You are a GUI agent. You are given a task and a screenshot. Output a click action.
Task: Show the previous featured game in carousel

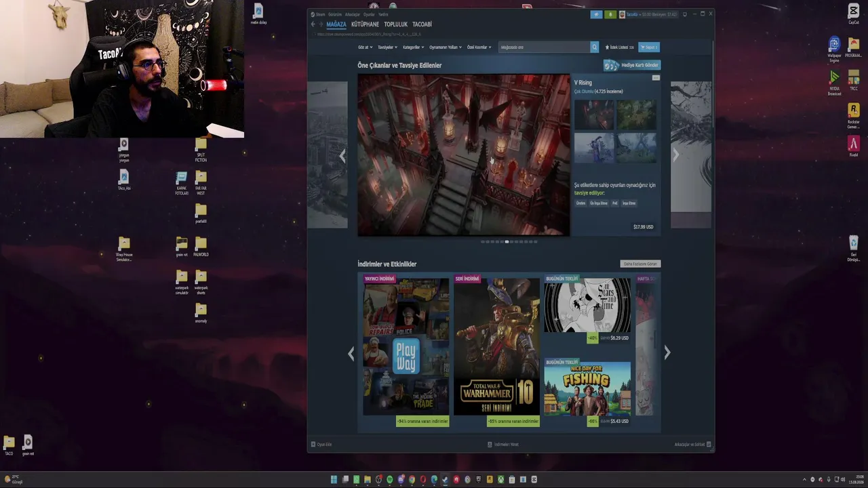[342, 156]
